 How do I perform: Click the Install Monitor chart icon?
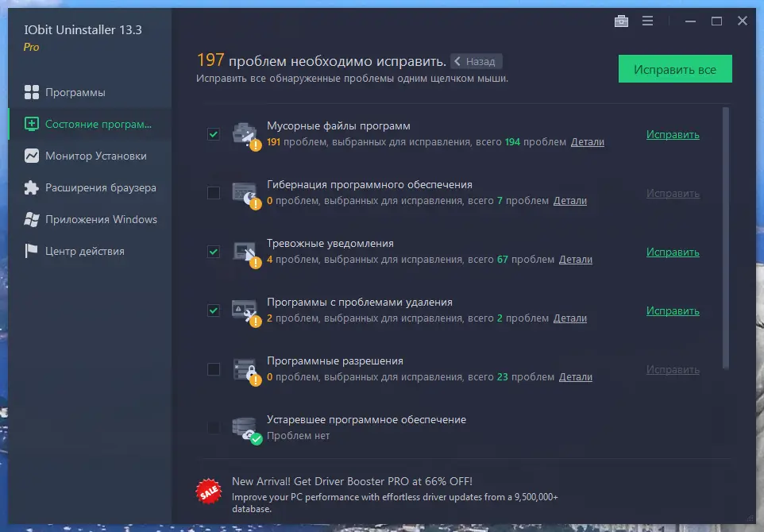(32, 156)
